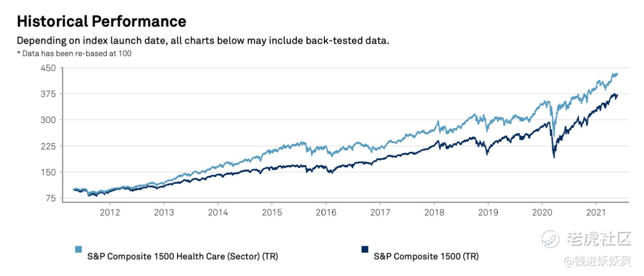The width and height of the screenshot is (644, 276).
Task: Select the S&P Composite 1500 Health Care legend label
Action: [x=182, y=256]
